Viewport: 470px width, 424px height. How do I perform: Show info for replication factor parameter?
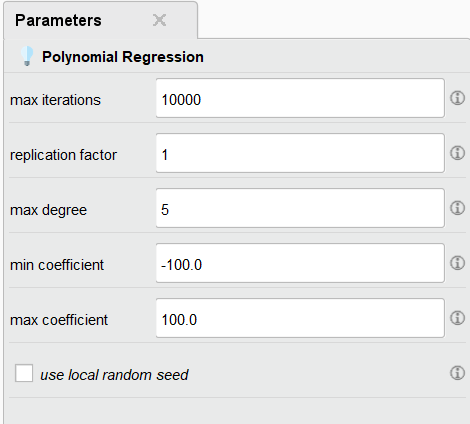pyautogui.click(x=457, y=153)
